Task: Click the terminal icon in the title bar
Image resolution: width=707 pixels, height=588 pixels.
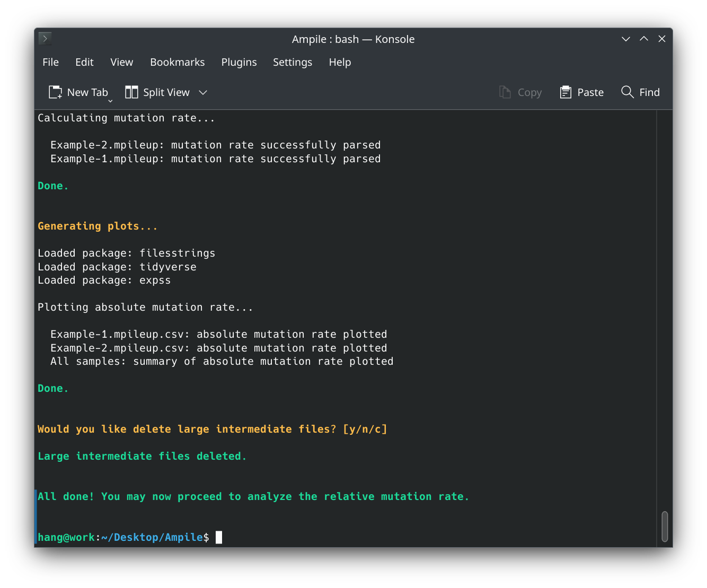Action: tap(45, 39)
